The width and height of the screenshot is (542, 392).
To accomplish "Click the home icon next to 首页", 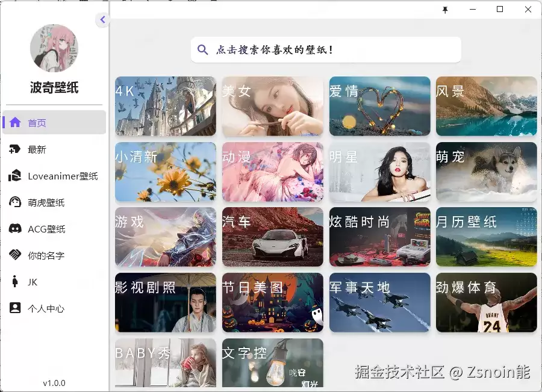I will pos(15,122).
